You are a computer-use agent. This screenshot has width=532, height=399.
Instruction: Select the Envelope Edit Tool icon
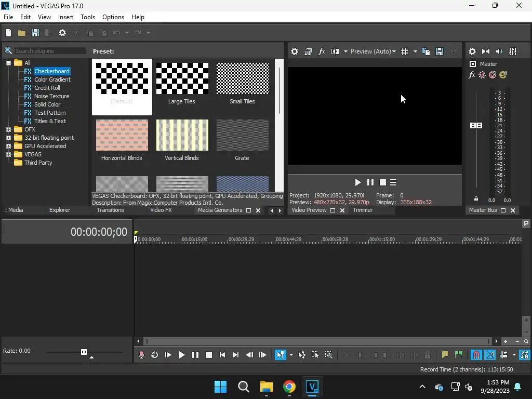pyautogui.click(x=302, y=355)
